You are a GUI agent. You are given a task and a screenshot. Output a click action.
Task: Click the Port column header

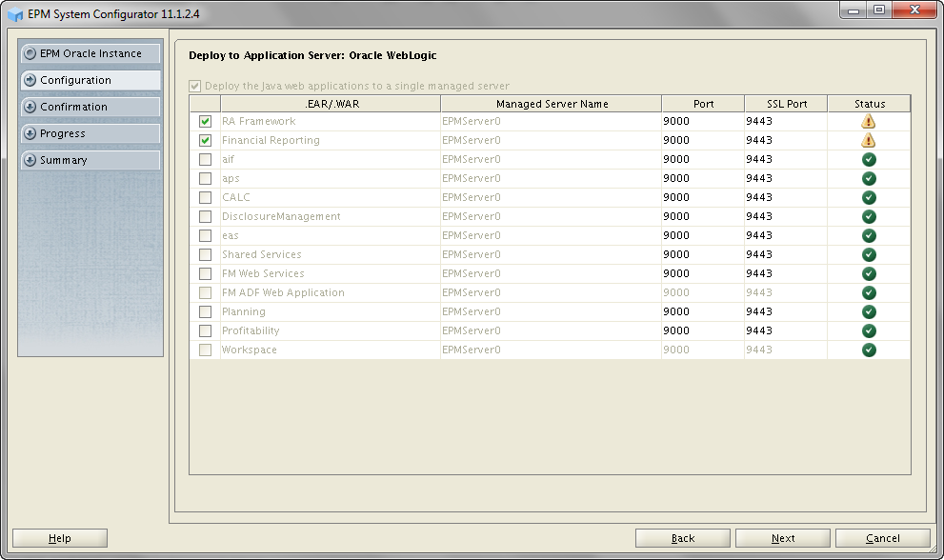tap(703, 104)
